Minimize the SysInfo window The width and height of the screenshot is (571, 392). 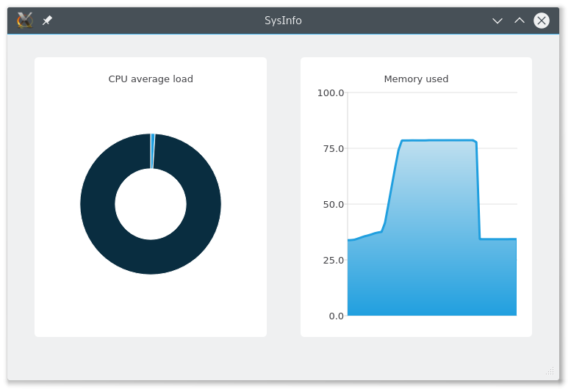tap(498, 21)
